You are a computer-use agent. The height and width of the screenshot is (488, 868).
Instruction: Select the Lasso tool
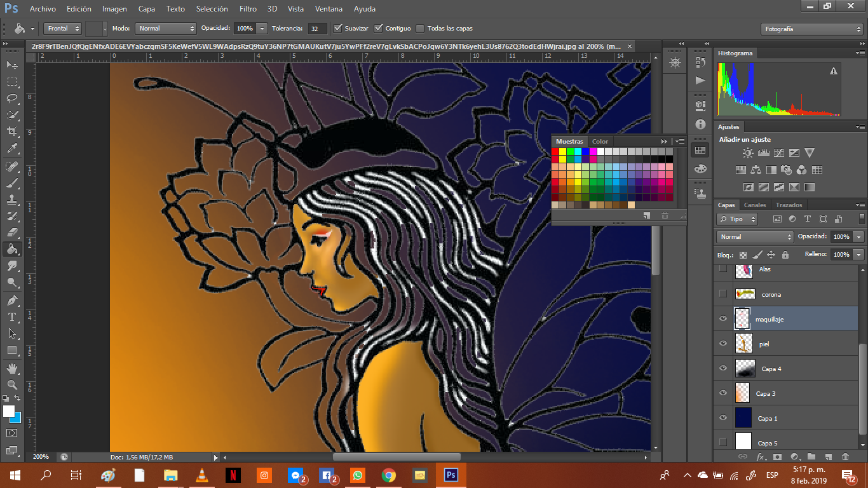(12, 98)
